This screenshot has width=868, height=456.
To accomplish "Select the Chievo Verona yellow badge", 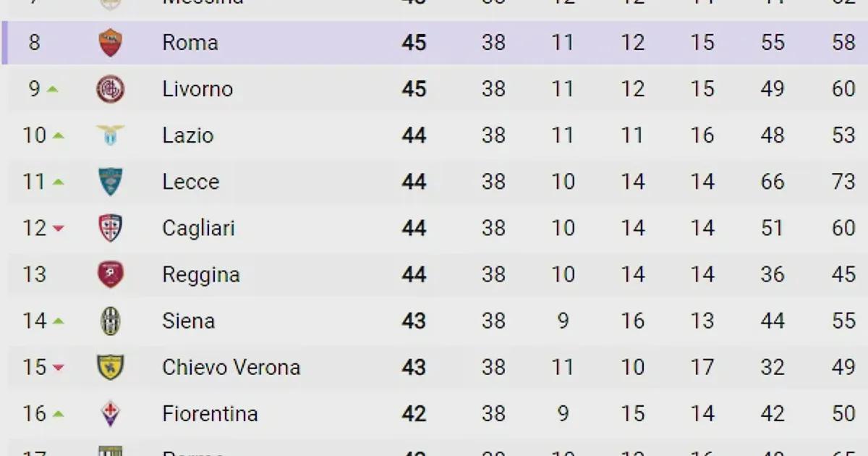I will click(111, 367).
